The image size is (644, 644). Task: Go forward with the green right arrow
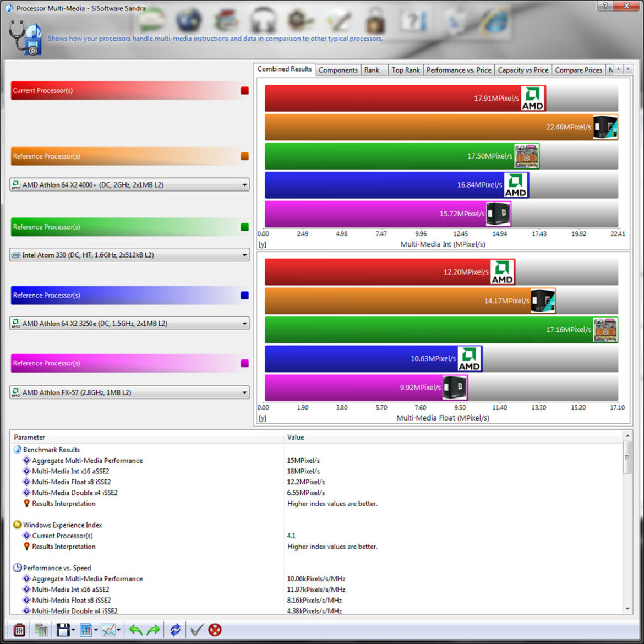pos(154,630)
